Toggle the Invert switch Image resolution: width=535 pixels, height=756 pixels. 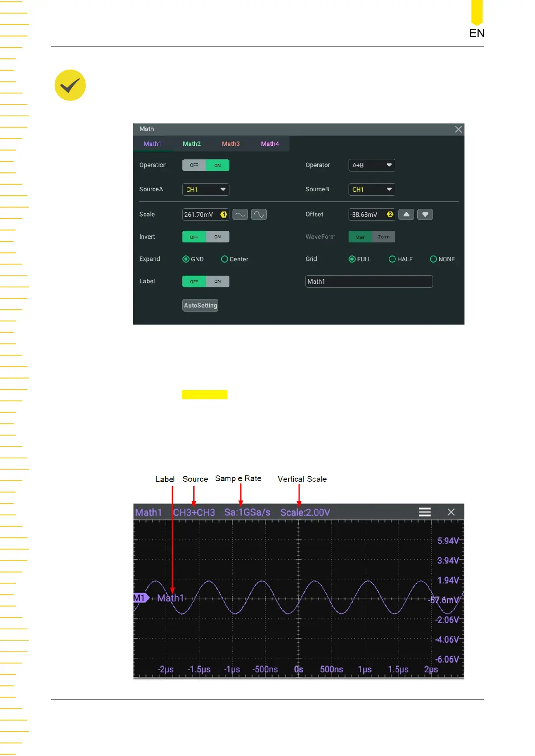(206, 237)
